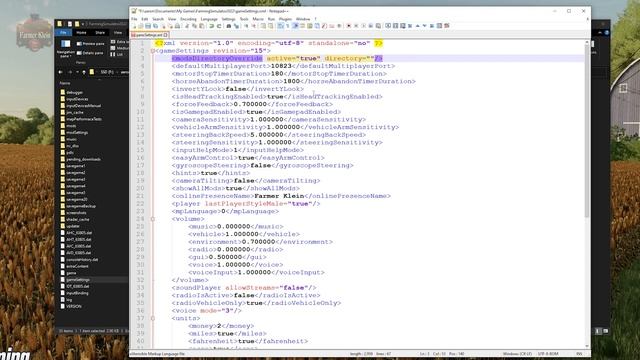Click the Print toolbar icon
The height and width of the screenshot is (360, 640).
[x=178, y=26]
